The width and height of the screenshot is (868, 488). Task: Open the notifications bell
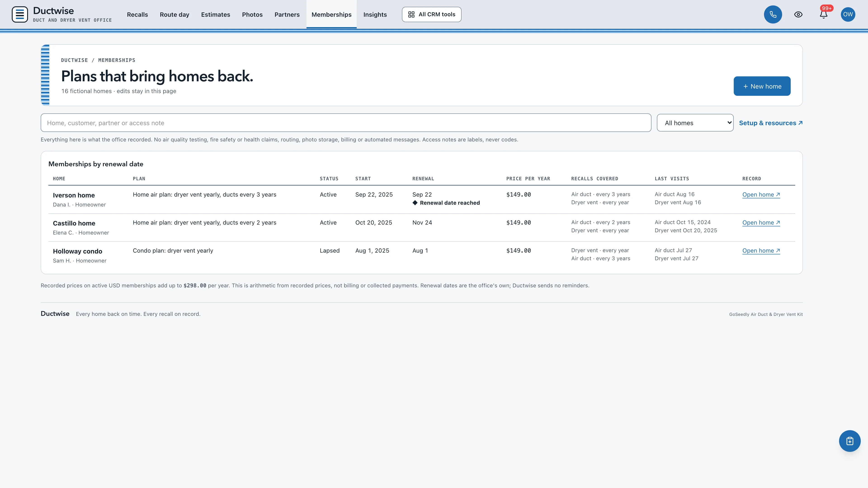tap(823, 14)
